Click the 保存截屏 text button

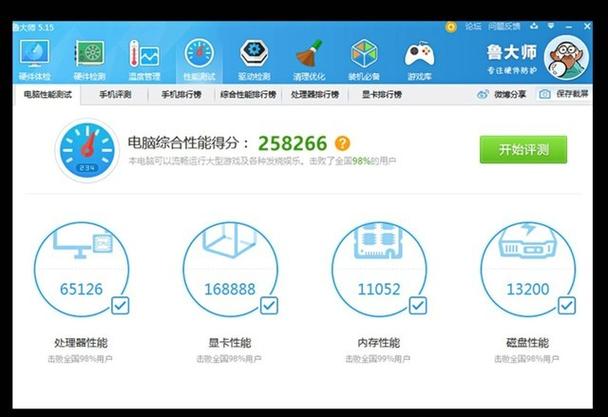pyautogui.click(x=572, y=94)
